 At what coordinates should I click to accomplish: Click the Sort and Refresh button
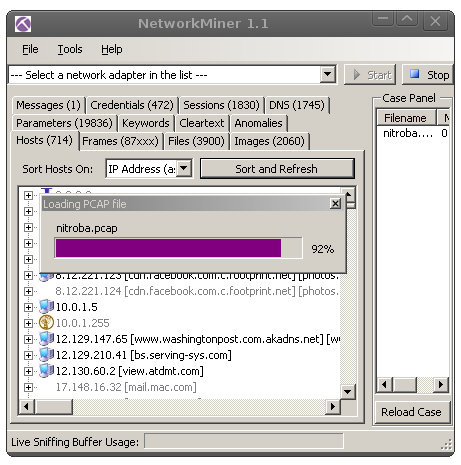coord(277,169)
